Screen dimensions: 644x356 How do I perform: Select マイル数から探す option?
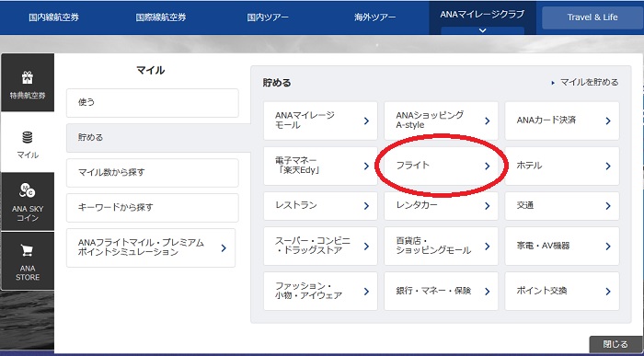pyautogui.click(x=153, y=172)
